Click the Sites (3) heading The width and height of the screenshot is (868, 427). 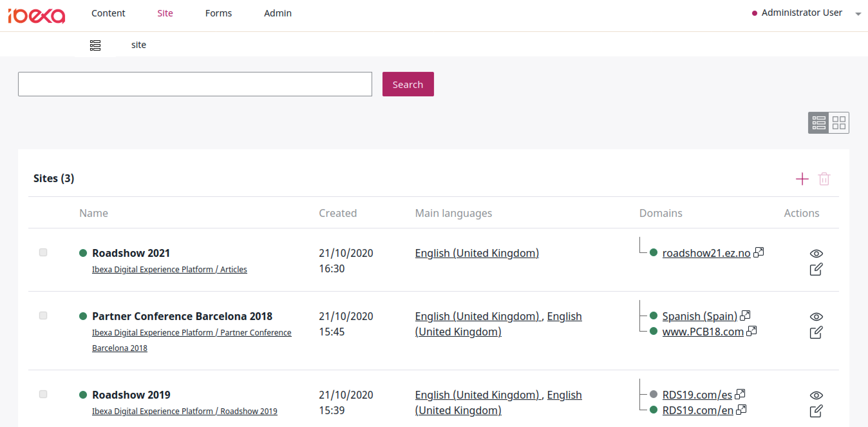click(53, 178)
